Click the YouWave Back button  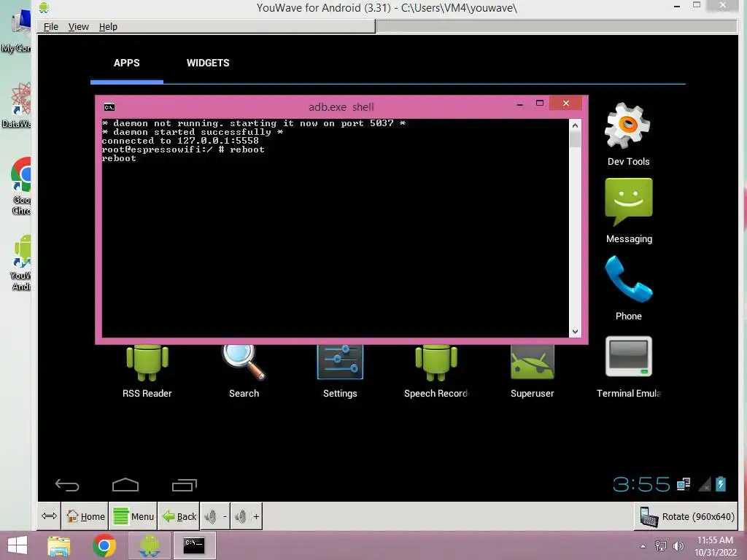179,516
